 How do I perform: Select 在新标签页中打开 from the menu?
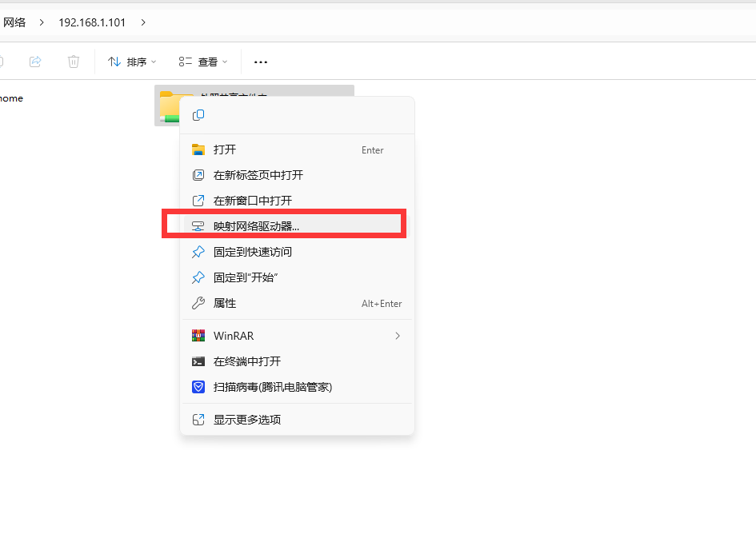coord(258,175)
